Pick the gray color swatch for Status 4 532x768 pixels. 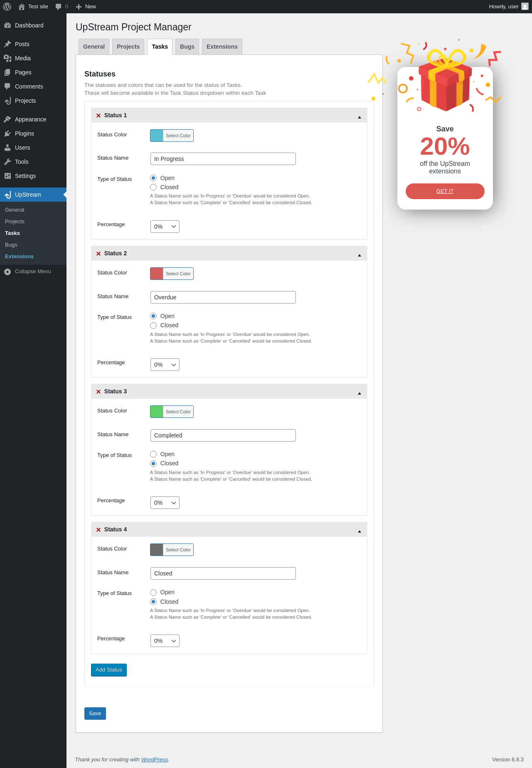tap(157, 550)
